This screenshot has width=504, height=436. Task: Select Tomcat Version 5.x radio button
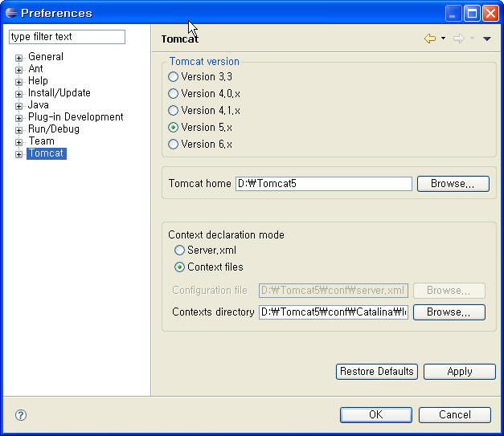(x=173, y=128)
